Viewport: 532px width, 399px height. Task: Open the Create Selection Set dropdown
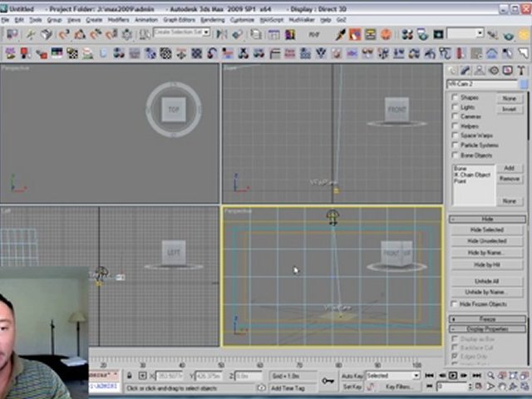pos(182,33)
